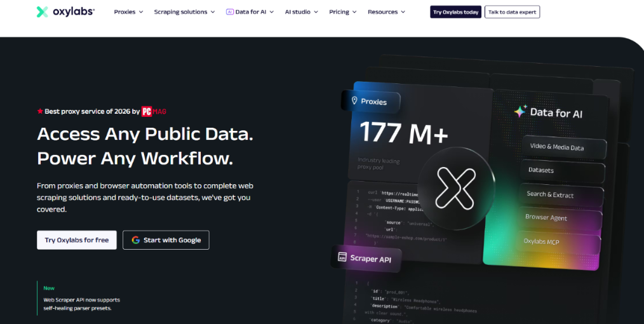Expand the Proxies dropdown menu
The height and width of the screenshot is (324, 644).
[128, 12]
